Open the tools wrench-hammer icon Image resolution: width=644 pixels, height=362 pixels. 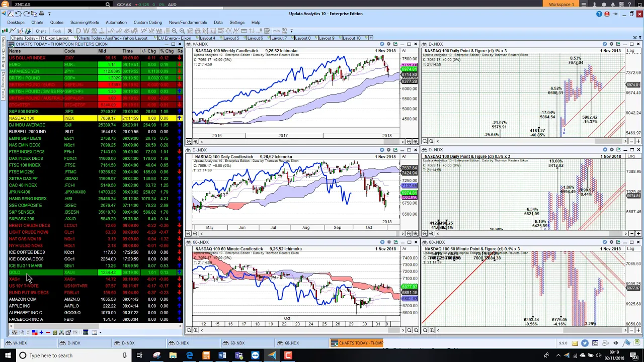70,31
